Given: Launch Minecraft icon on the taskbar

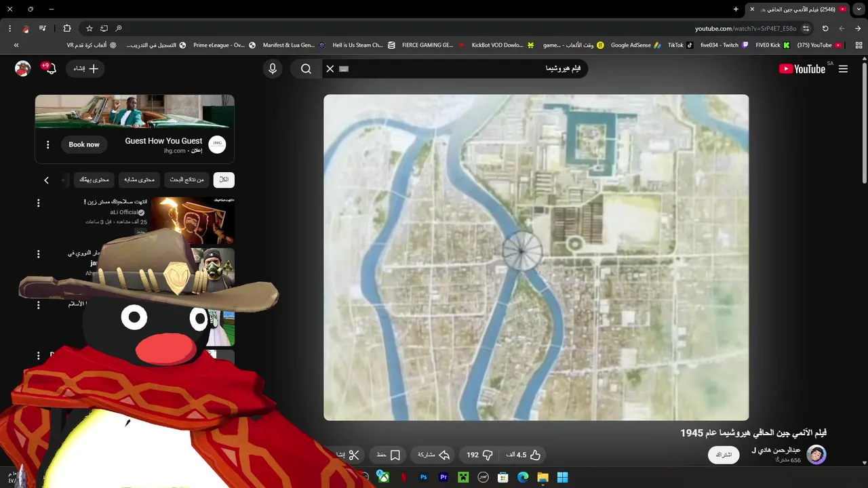Looking at the screenshot, I should point(463,477).
